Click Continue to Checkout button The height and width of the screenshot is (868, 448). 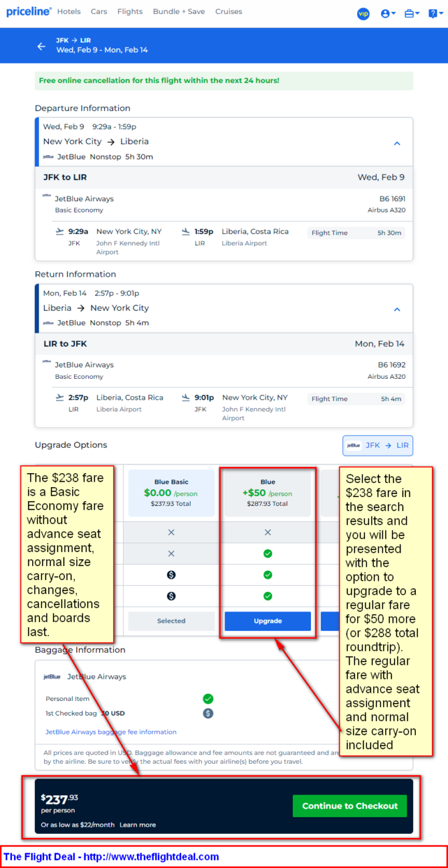coord(350,806)
